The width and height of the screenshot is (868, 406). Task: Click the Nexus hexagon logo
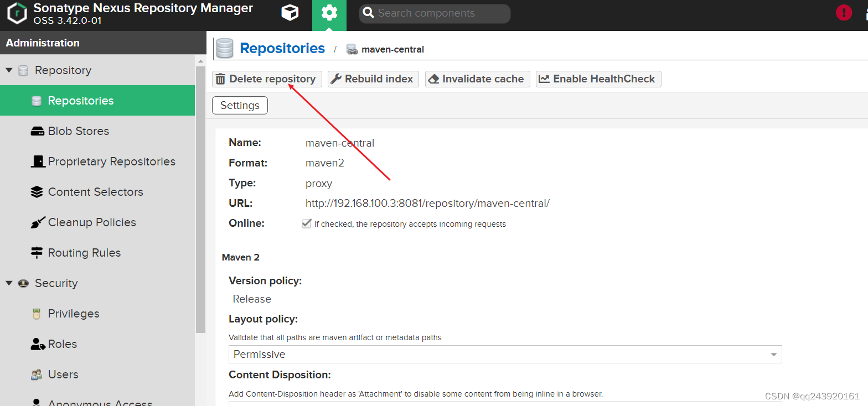(x=17, y=14)
